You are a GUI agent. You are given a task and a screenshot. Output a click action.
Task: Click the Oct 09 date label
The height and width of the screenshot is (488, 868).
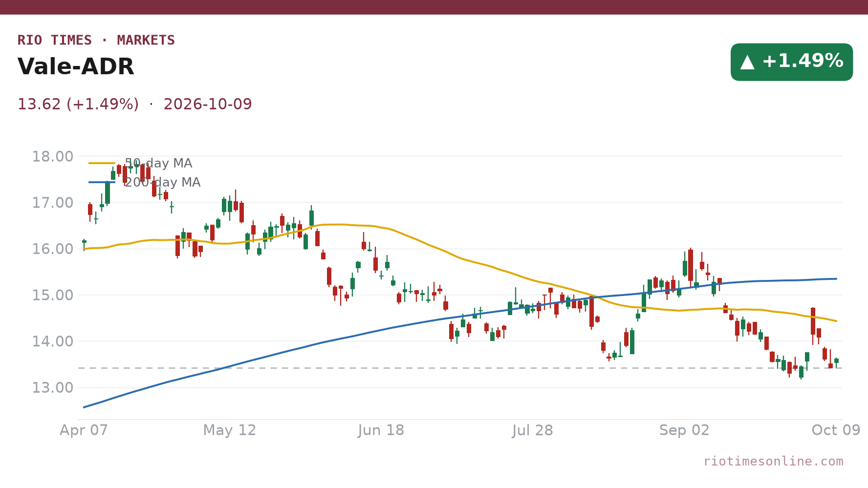(836, 430)
